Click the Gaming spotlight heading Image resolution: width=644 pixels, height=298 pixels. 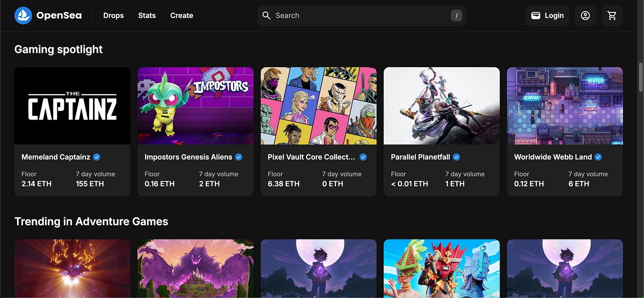click(58, 49)
